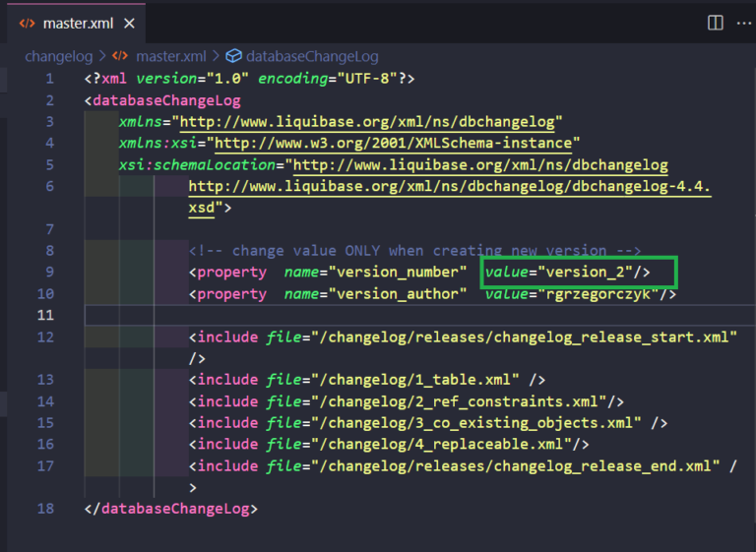This screenshot has height=552, width=756.
Task: Click the XML file icon in the breadcrumb
Action: [120, 57]
